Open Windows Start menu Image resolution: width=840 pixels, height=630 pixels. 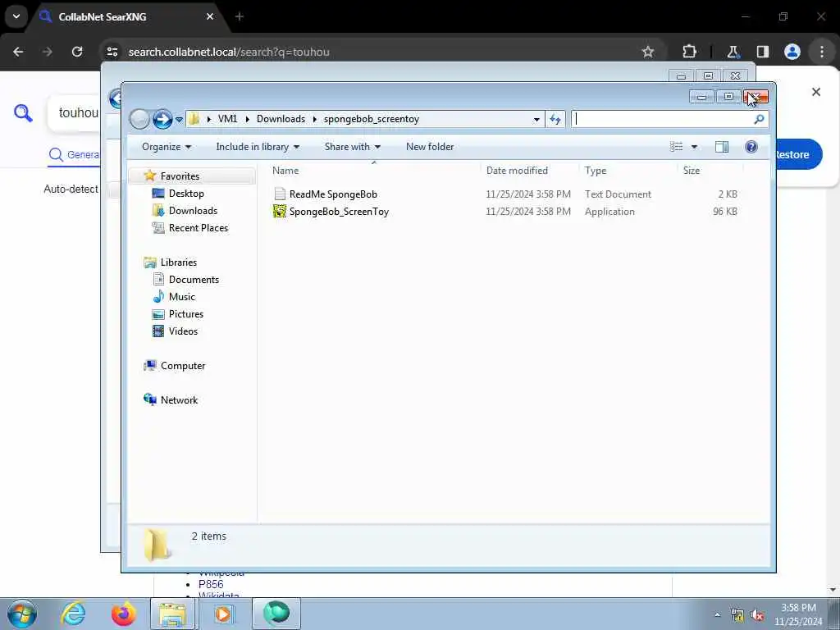22,614
